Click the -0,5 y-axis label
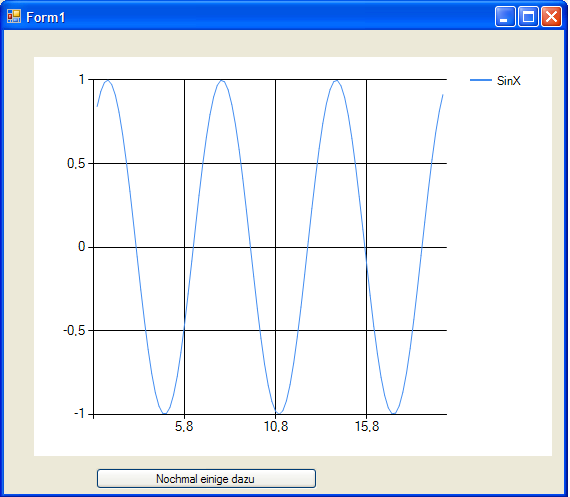The width and height of the screenshot is (570, 497). pos(74,330)
